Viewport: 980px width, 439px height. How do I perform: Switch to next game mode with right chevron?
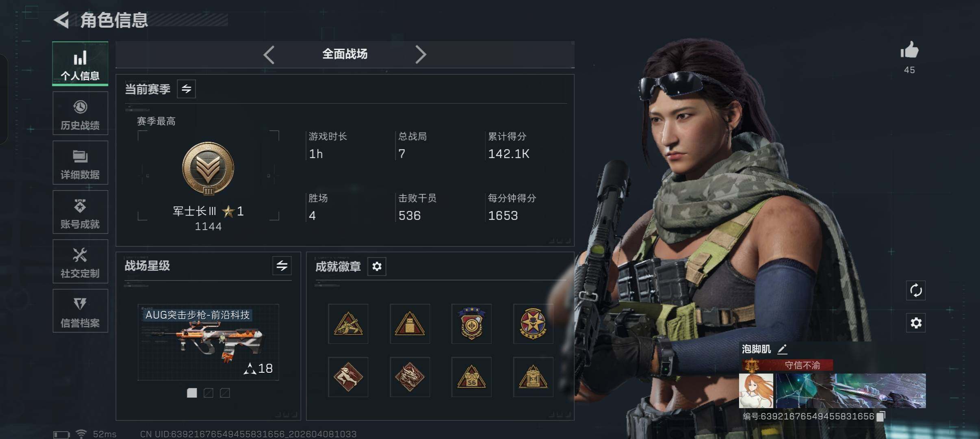pos(421,54)
